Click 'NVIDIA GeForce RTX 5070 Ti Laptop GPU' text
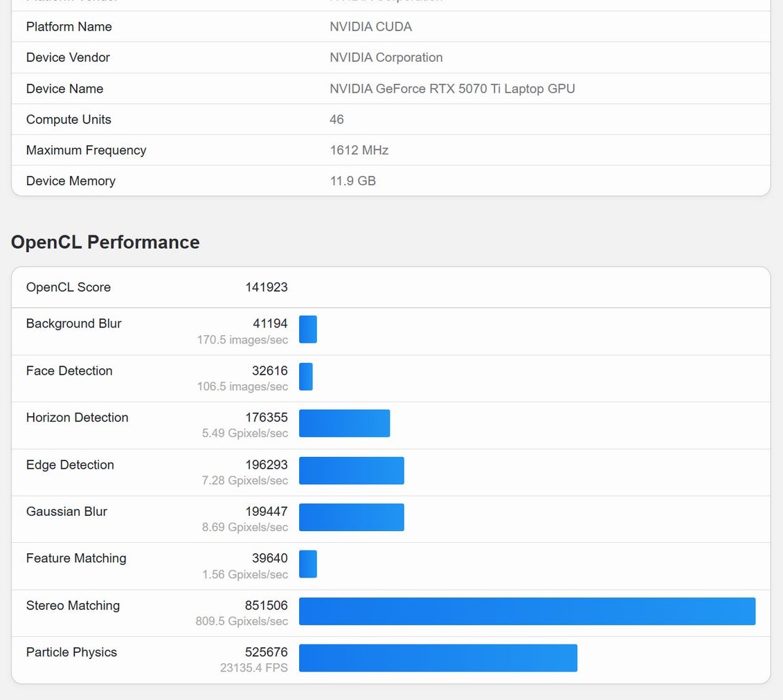This screenshot has height=700, width=783. 452,89
